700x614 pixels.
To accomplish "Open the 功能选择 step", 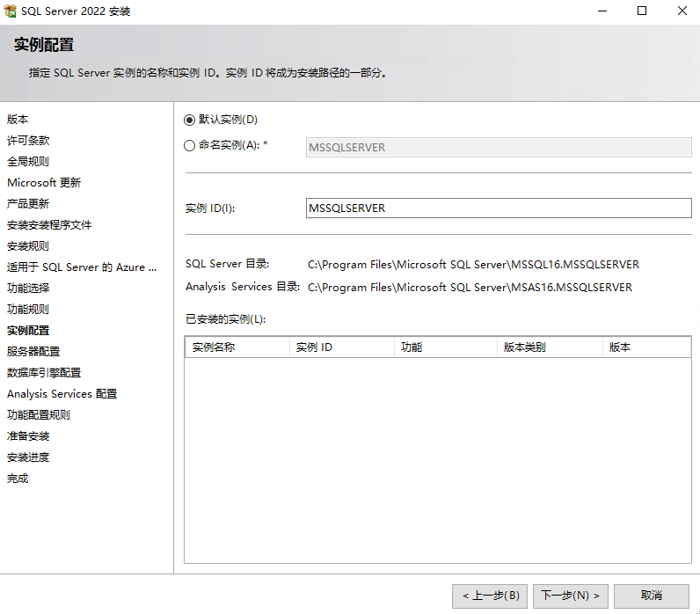I will click(28, 288).
